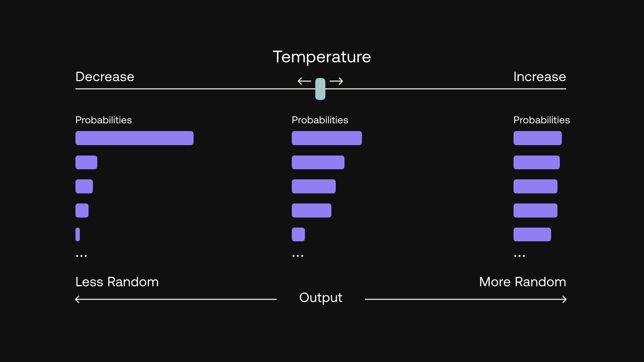Click the ellipsis under the right probability bars
Image resolution: width=644 pixels, height=362 pixels.
point(520,256)
